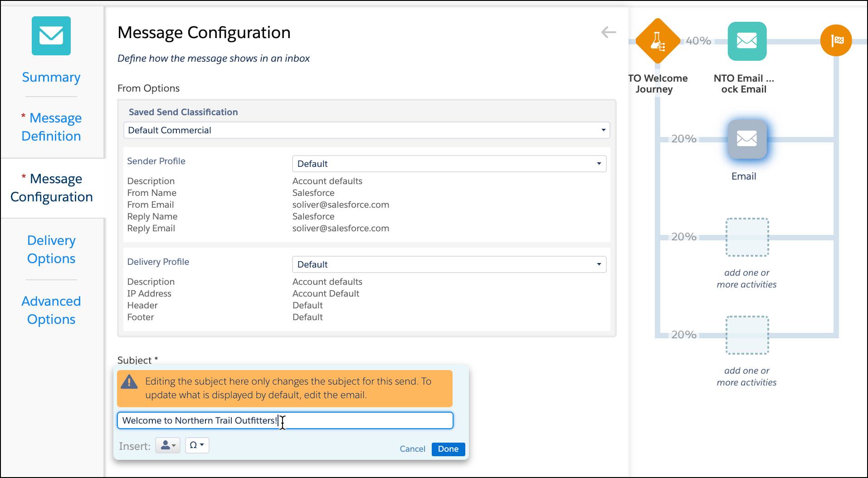868x478 pixels.
Task: Click the warning triangle icon in the subject alert
Action: pos(129,382)
